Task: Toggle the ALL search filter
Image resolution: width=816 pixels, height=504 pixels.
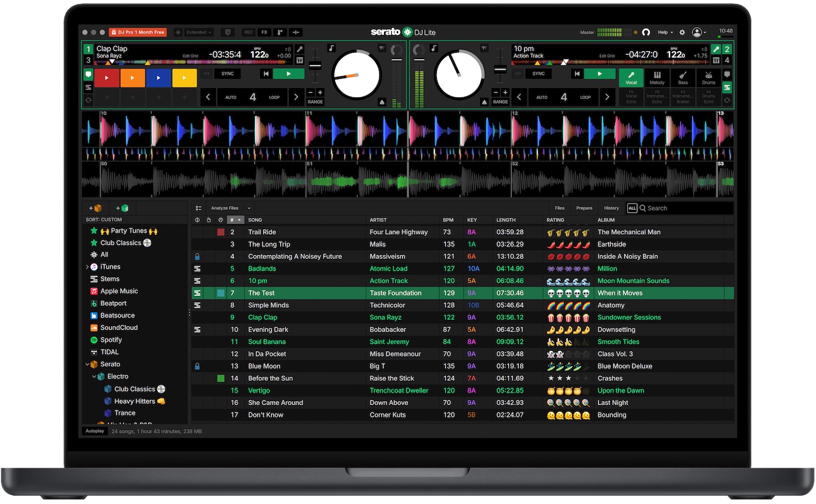Action: click(632, 208)
